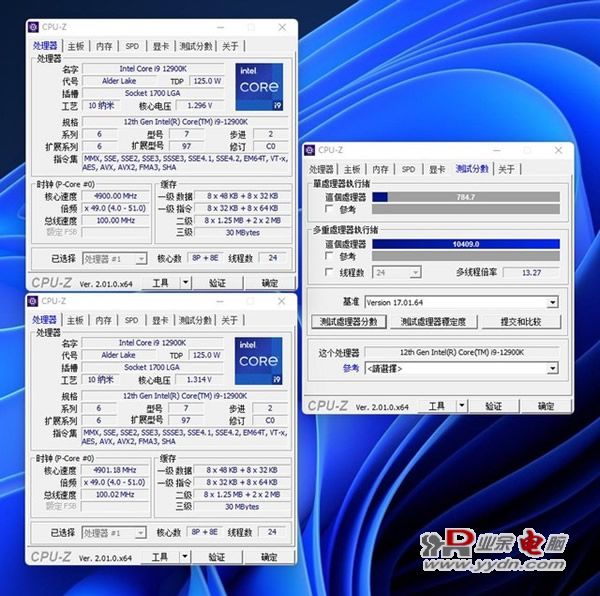The height and width of the screenshot is (596, 600).
Task: Click the single-thread score bar showing 784.7
Action: [x=466, y=197]
